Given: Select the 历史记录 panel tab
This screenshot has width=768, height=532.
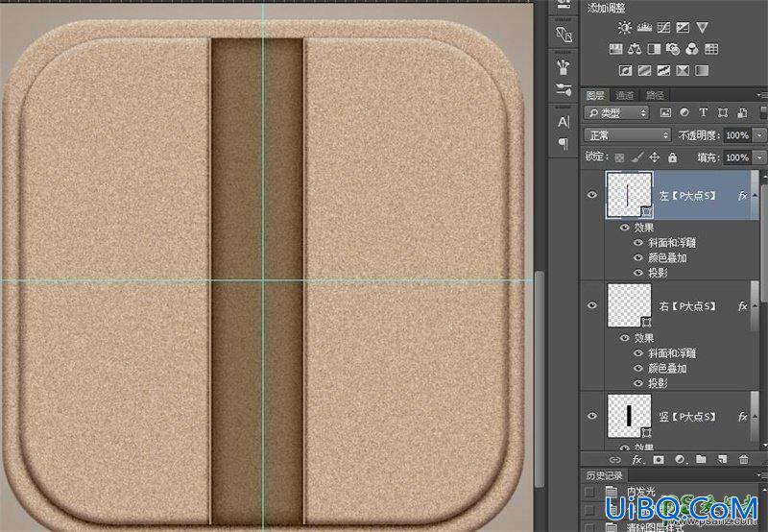Looking at the screenshot, I should pyautogui.click(x=605, y=475).
